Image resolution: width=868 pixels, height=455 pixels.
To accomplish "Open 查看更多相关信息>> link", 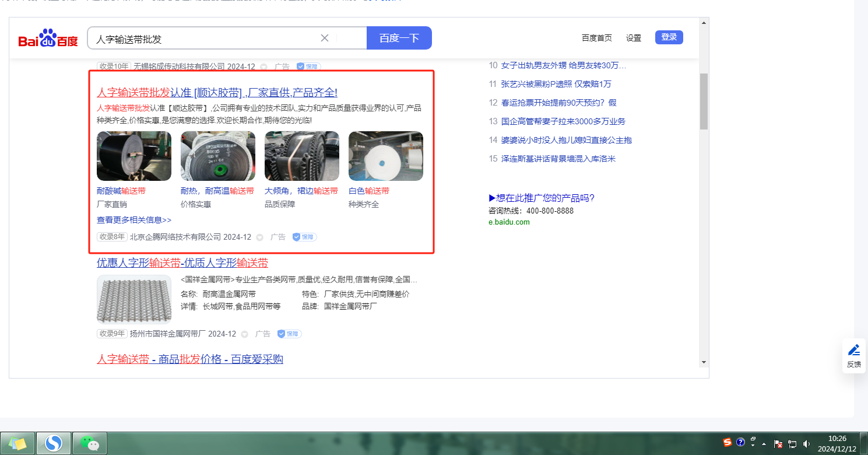I will (x=134, y=220).
